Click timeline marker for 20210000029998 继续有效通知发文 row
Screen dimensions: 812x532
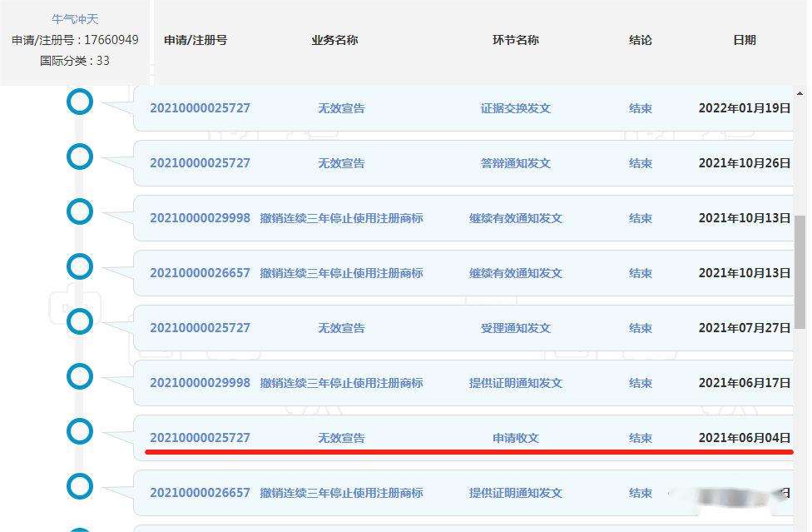point(80,211)
